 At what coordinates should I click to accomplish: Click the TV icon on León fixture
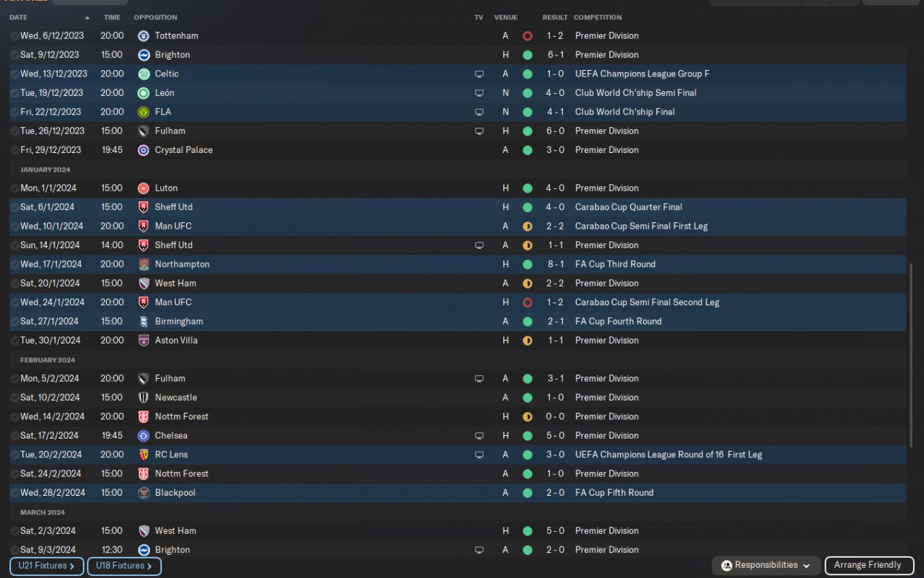(479, 93)
